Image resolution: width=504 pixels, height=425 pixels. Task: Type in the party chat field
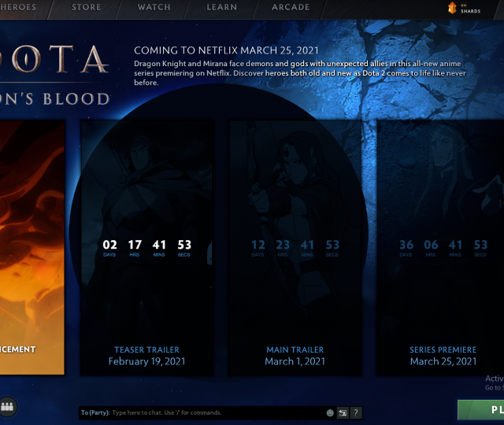tap(213, 412)
